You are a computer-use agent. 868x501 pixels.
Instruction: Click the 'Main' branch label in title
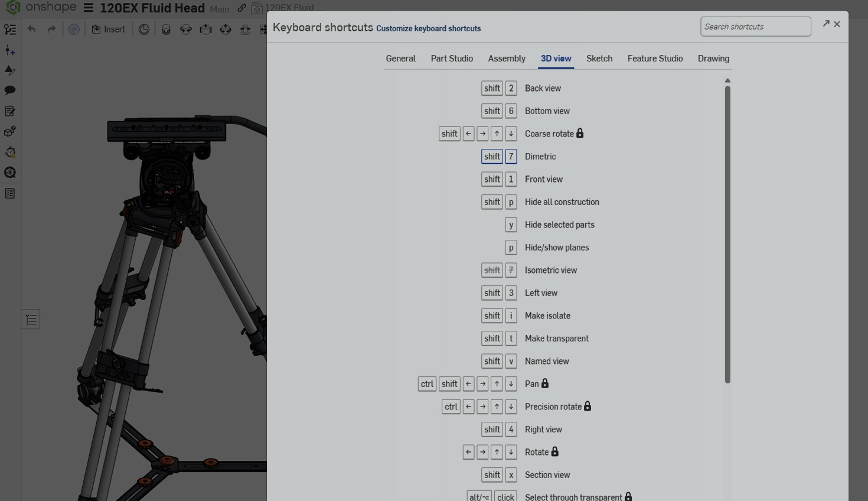pyautogui.click(x=220, y=9)
